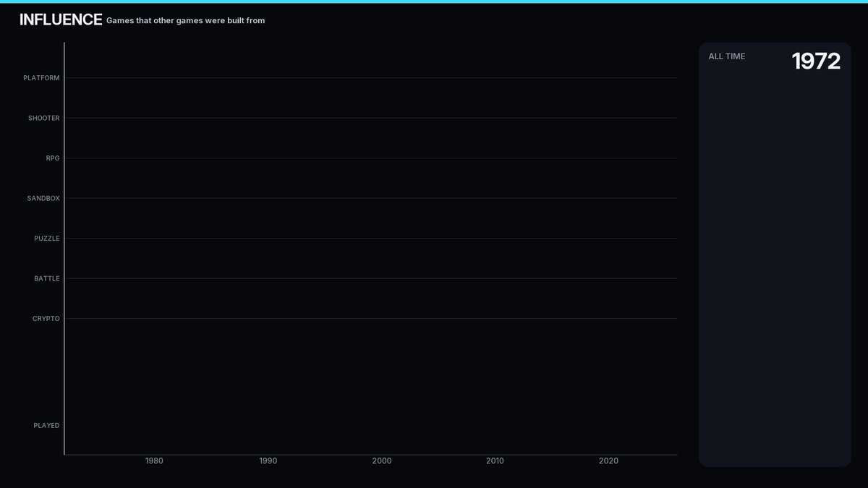
Task: Click the 2020 tick on the timeline axis
Action: [608, 461]
